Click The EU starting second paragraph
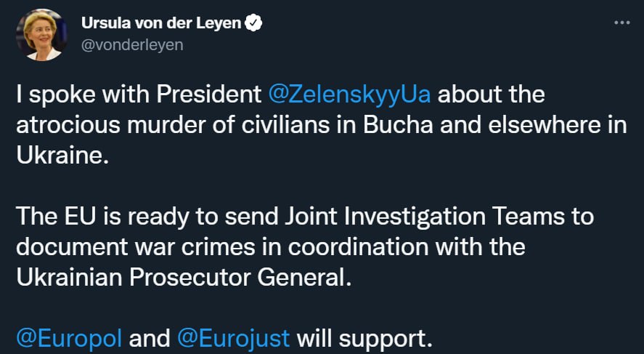This screenshot has width=644, height=354. pyautogui.click(x=56, y=217)
